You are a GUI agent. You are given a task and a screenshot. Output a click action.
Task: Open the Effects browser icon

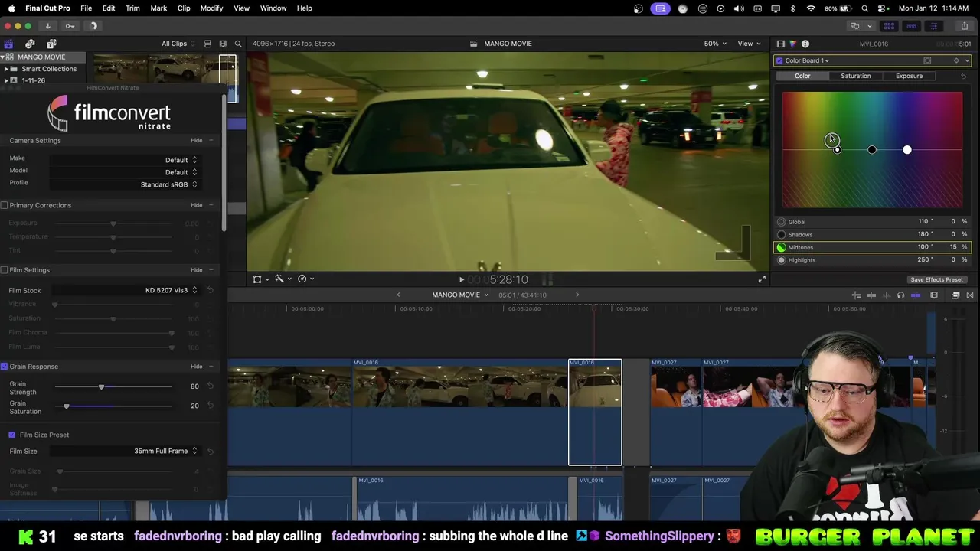coord(955,295)
